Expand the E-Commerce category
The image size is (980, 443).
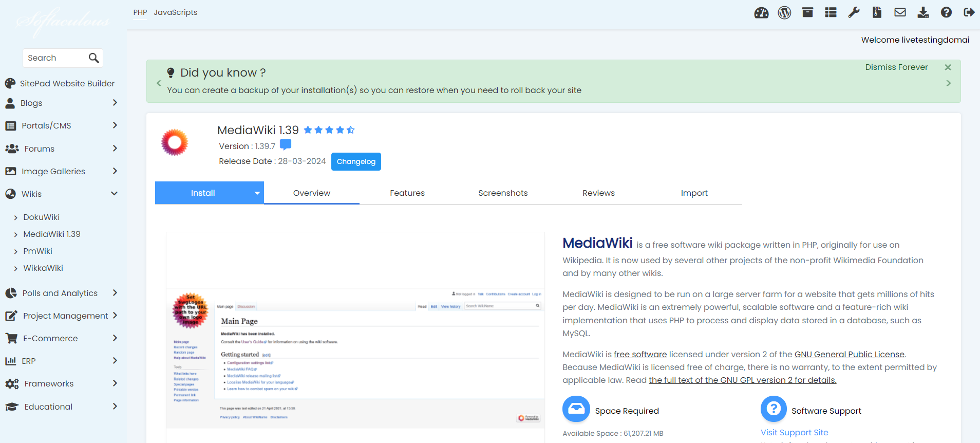pos(61,338)
